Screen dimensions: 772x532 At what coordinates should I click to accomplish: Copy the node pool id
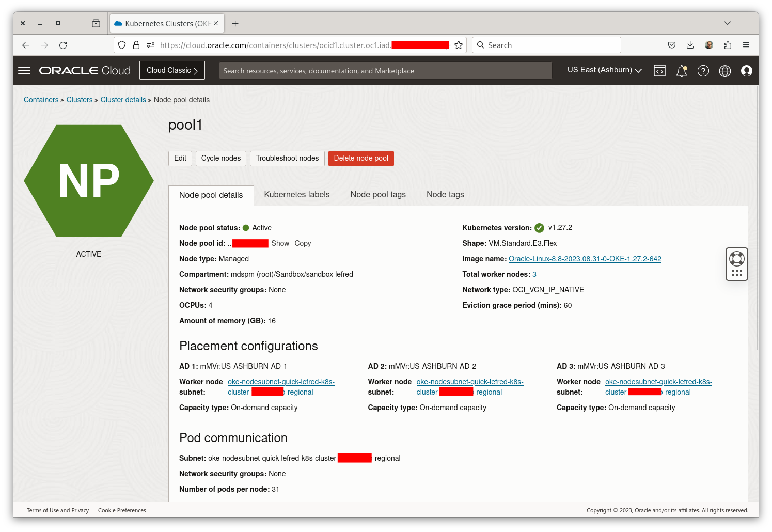(303, 243)
